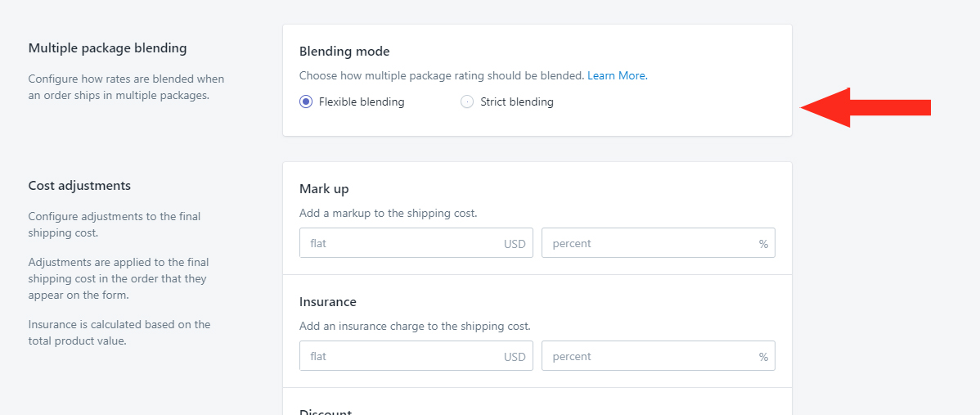Click the Cost adjustments title
This screenshot has height=415, width=980.
[x=79, y=186]
